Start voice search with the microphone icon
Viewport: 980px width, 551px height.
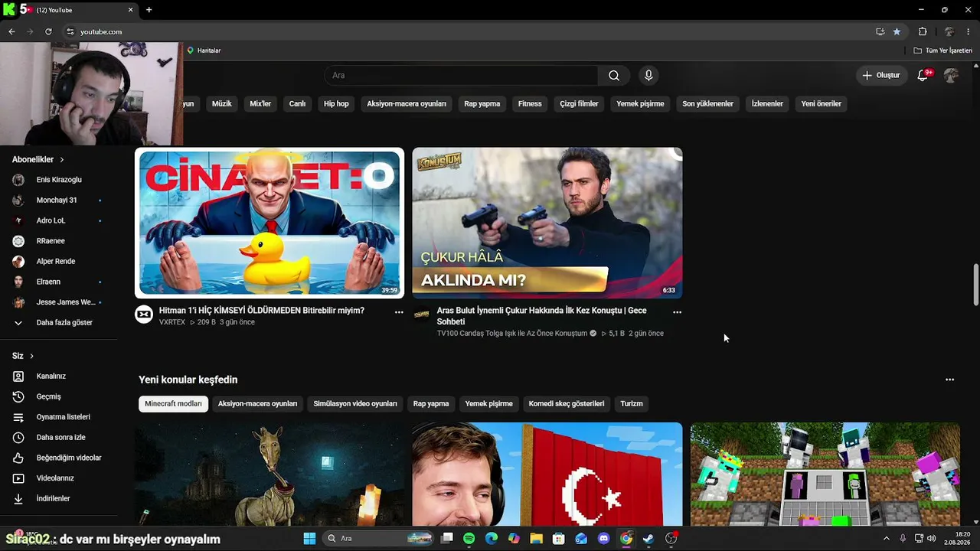648,75
